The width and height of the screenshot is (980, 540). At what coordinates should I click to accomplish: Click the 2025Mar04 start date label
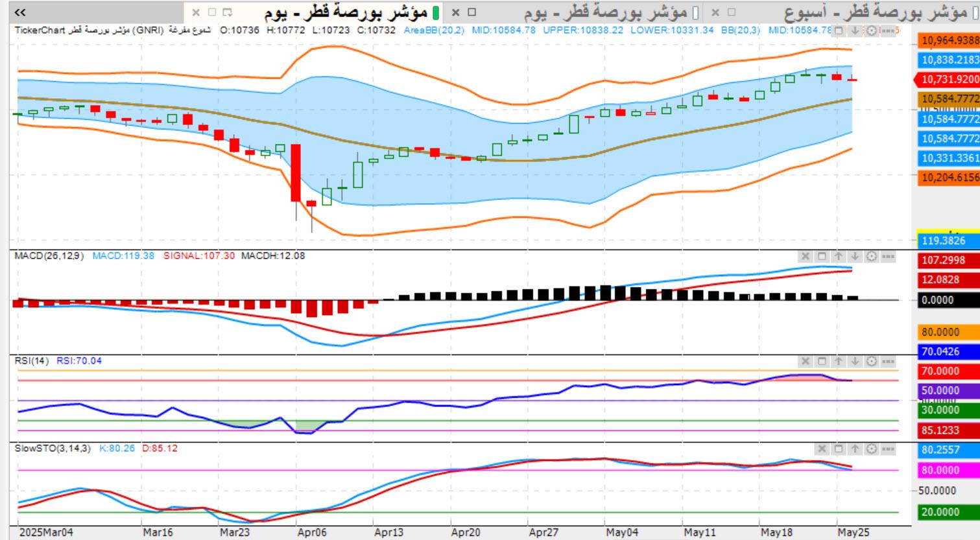(x=46, y=532)
